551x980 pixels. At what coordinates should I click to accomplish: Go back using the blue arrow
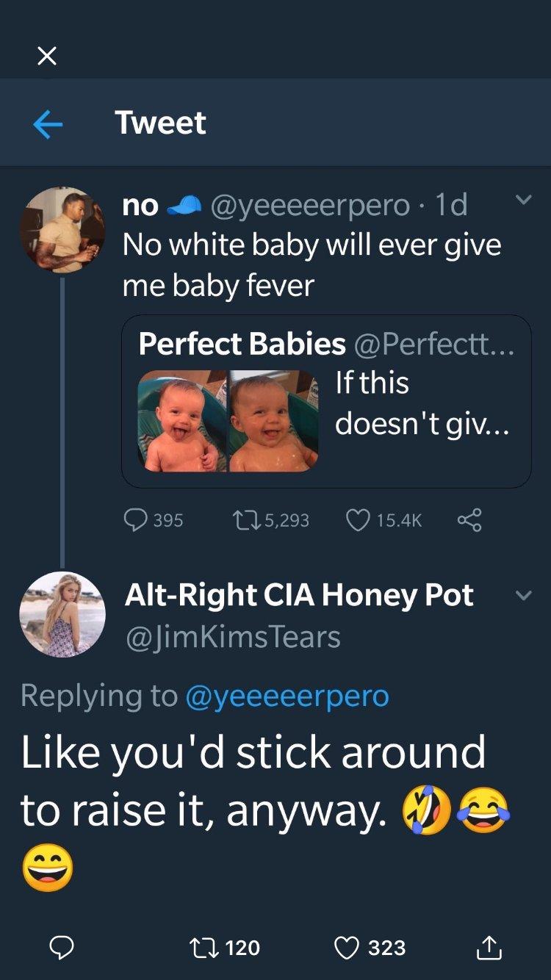click(x=48, y=124)
